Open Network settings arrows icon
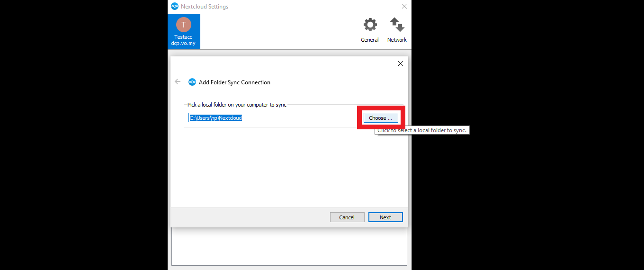Screen dimensions: 644x270 click(x=397, y=25)
